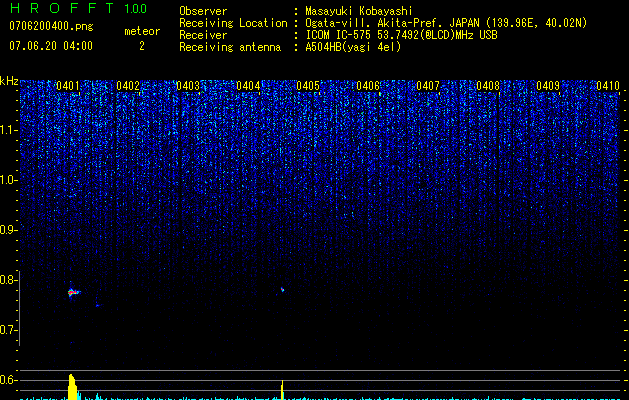The image size is (629, 400).
Task: Click the meteor label
Action: tap(142, 31)
